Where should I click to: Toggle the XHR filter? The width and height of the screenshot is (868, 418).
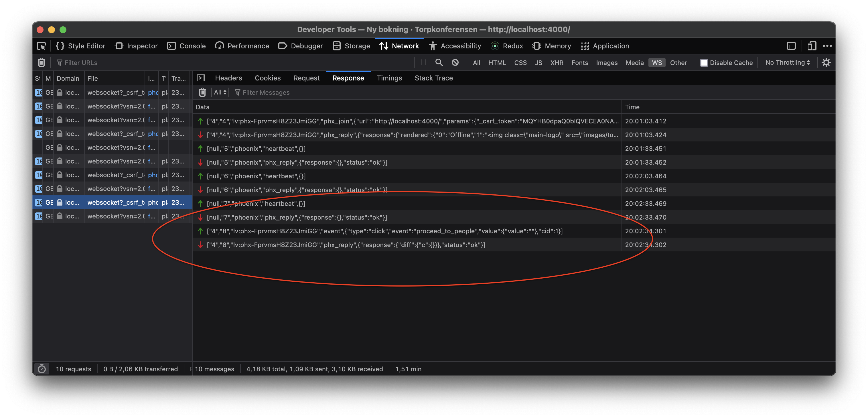point(557,63)
